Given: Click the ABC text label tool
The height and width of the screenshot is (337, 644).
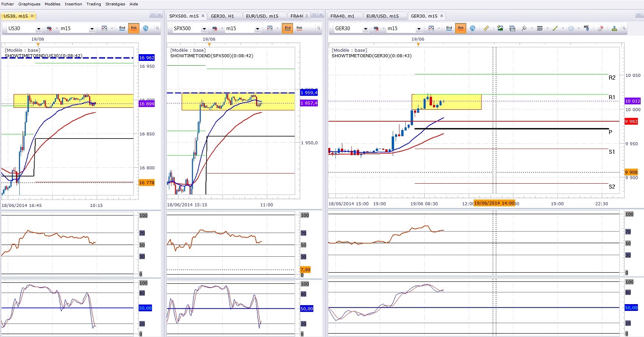Looking at the screenshot, I should tap(586, 29).
